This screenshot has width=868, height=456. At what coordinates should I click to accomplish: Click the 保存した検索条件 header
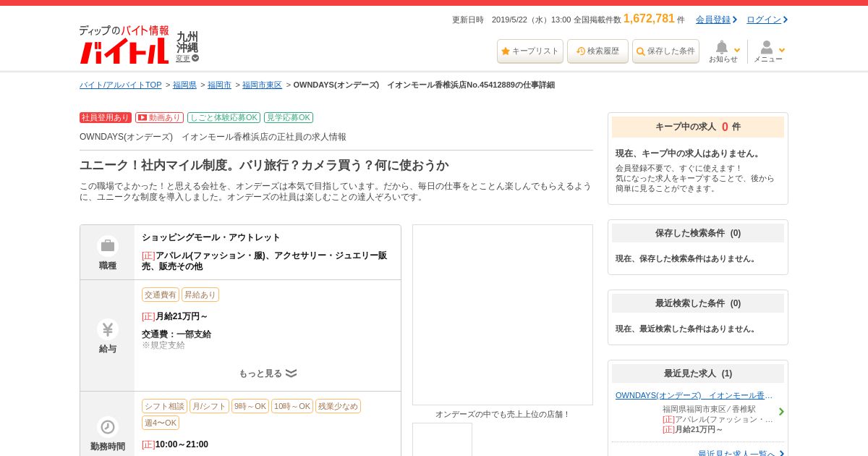click(x=698, y=233)
